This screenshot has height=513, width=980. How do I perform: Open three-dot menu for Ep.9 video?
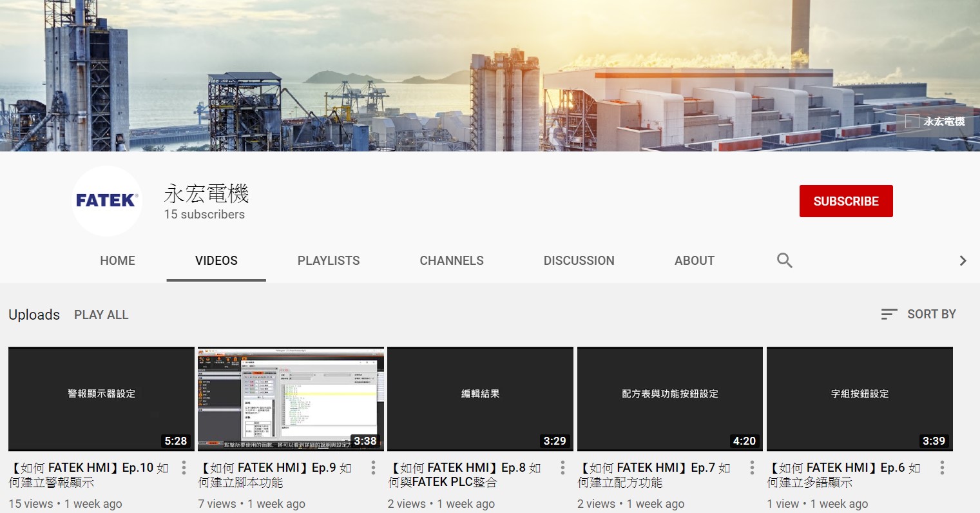pyautogui.click(x=373, y=468)
